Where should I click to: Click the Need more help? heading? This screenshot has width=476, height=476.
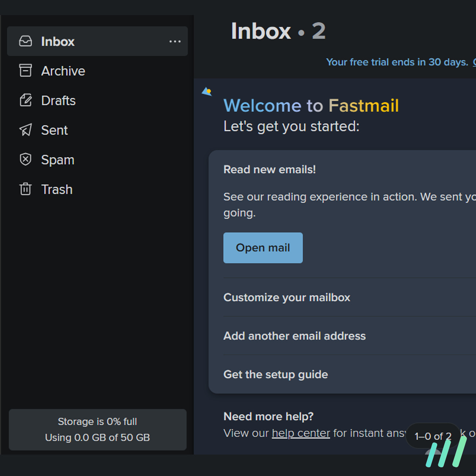[269, 416]
